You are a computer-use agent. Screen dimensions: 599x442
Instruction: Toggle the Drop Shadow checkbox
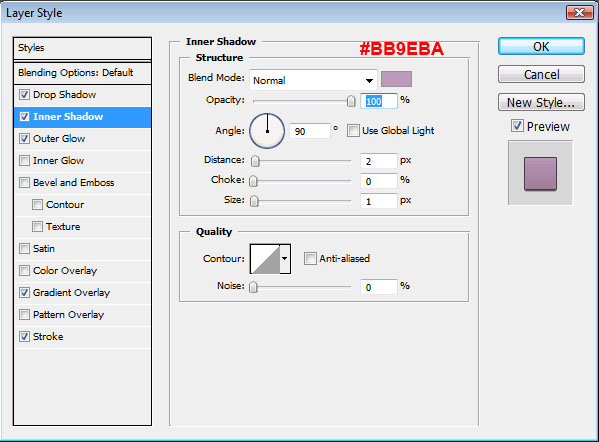pos(24,94)
